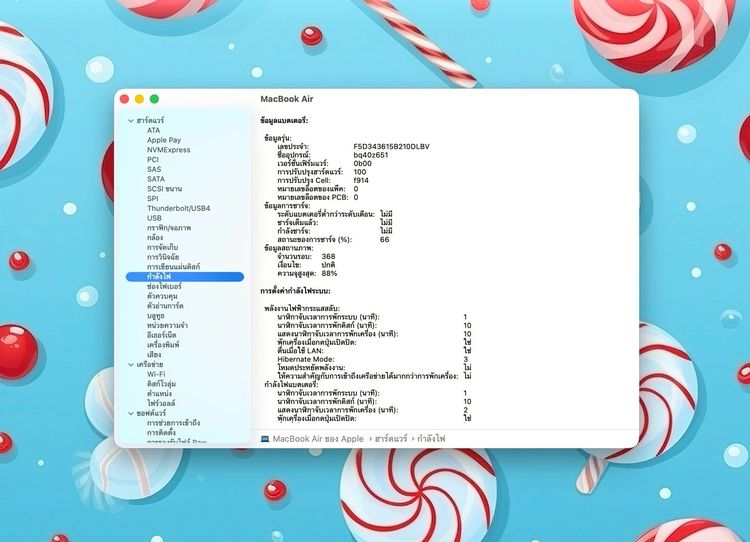This screenshot has height=542, width=750.
Task: Open the อีเธอร์เน็ต Ethernet entry
Action: click(x=165, y=334)
